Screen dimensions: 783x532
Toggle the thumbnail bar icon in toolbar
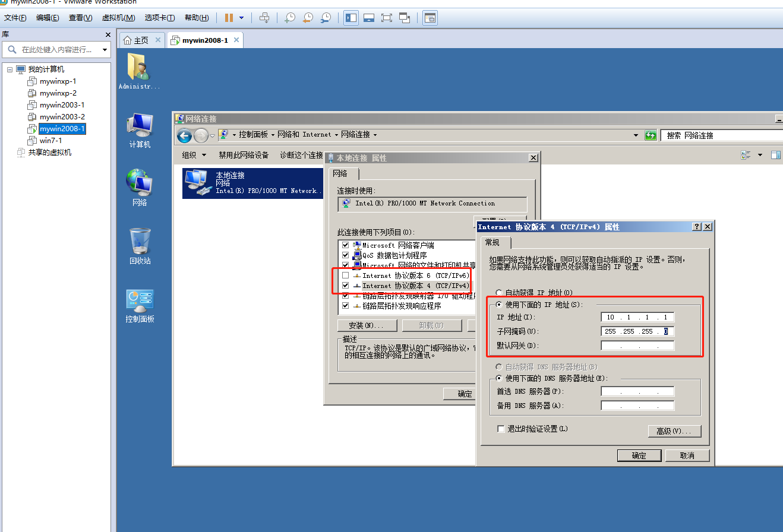click(369, 18)
